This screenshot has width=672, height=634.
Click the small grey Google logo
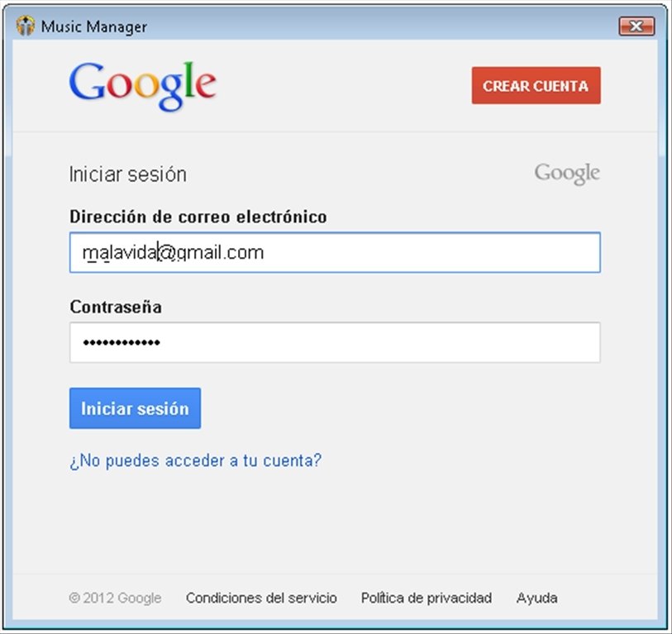tap(566, 174)
